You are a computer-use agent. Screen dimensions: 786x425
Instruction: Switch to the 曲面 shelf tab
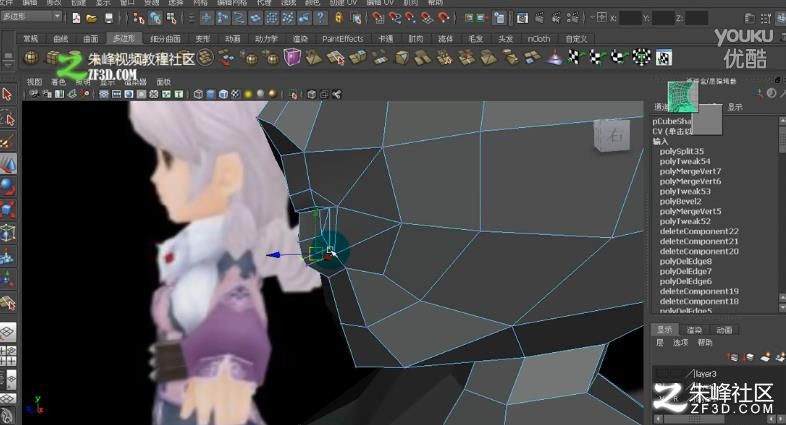point(91,39)
